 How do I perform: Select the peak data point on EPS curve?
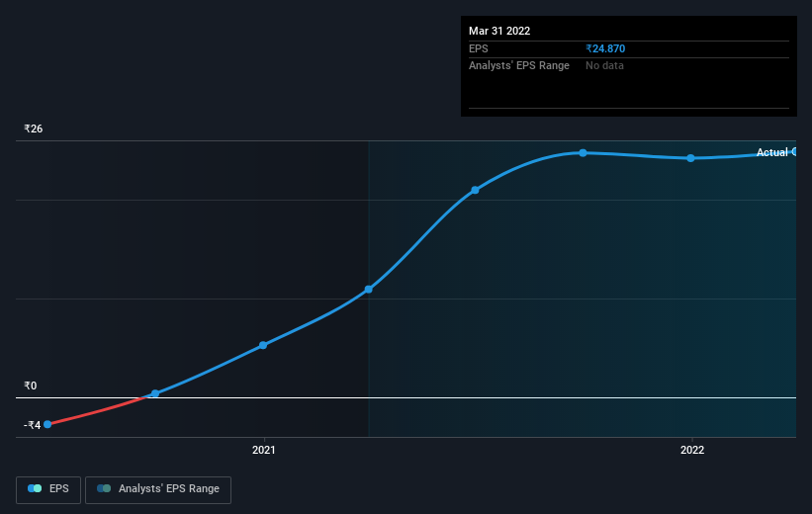(584, 152)
